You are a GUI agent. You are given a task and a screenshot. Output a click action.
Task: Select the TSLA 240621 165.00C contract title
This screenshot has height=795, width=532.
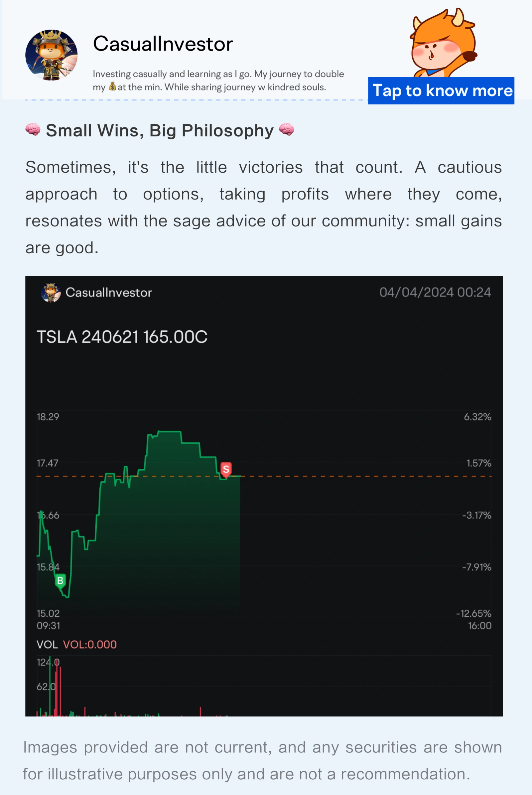122,337
